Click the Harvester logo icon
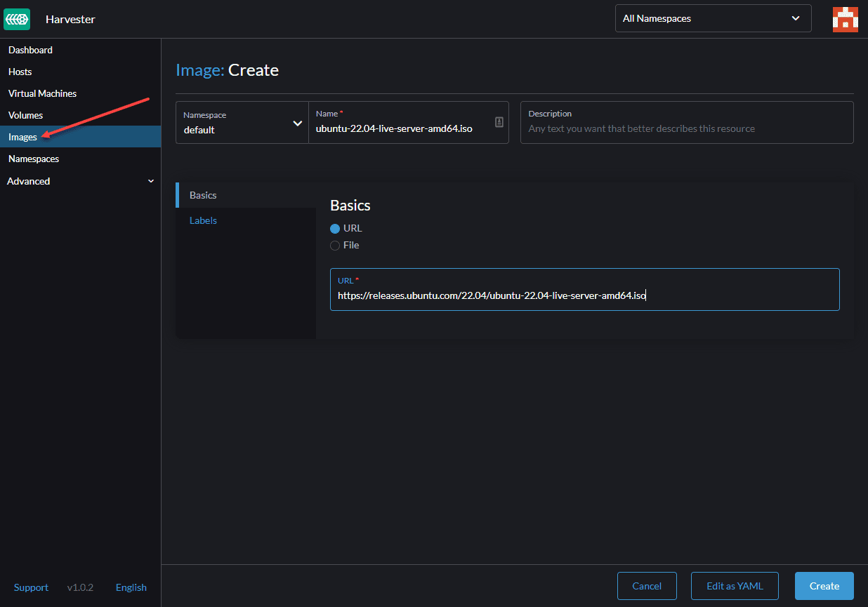The height and width of the screenshot is (607, 868). point(17,19)
